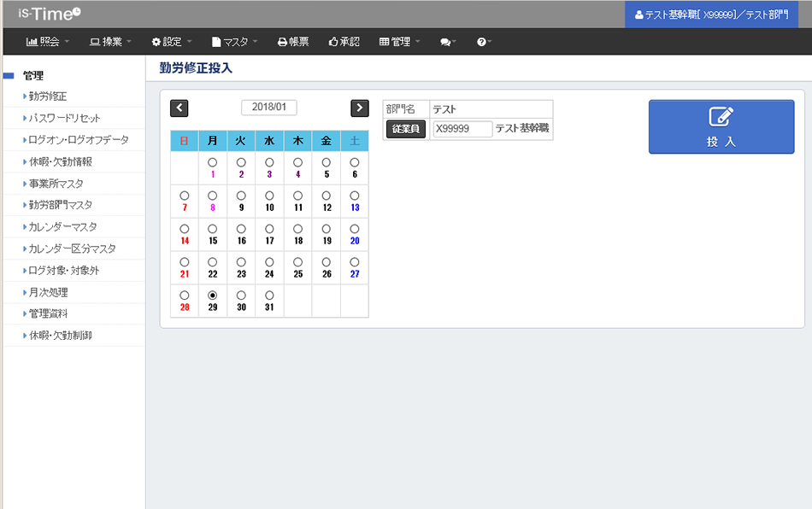Viewport: 812px width, 509px height.
Task: Open the 帳票 menu item
Action: 293,42
